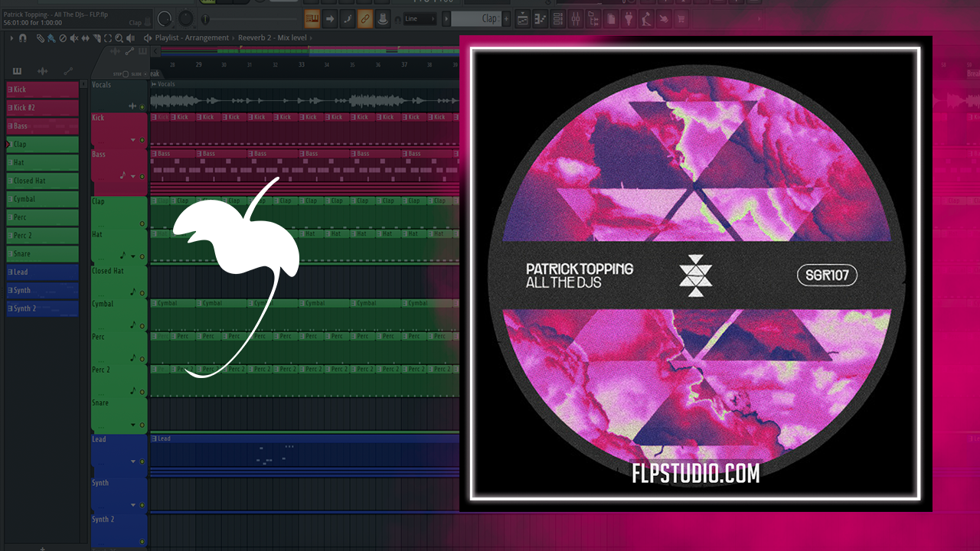The width and height of the screenshot is (980, 551).
Task: Click the link-to-controller chain icon
Action: pos(365,19)
